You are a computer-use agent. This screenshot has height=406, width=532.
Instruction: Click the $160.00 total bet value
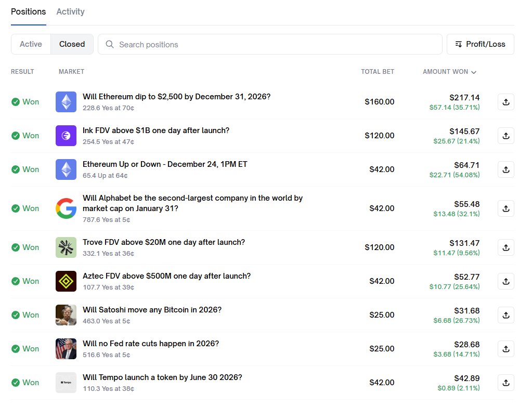(379, 102)
